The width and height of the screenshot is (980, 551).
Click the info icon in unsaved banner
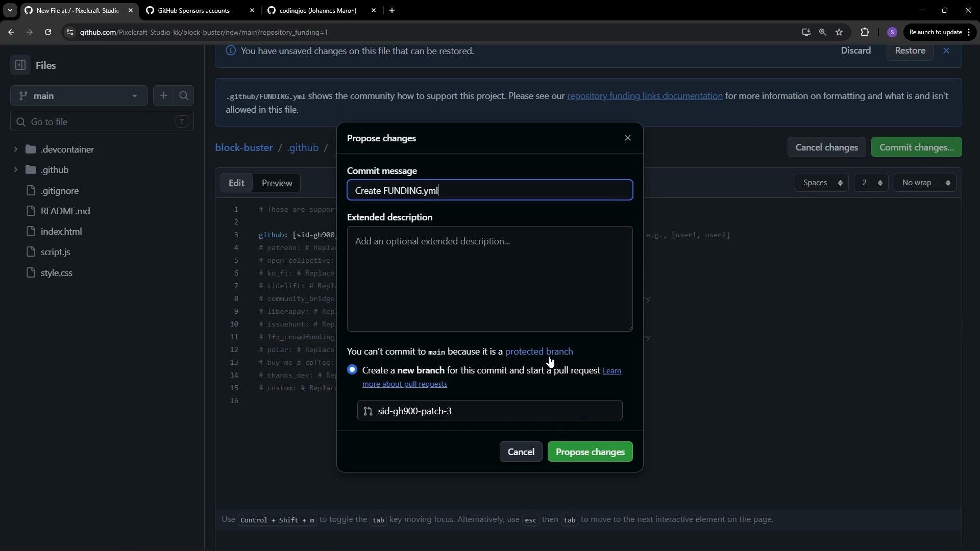231,51
